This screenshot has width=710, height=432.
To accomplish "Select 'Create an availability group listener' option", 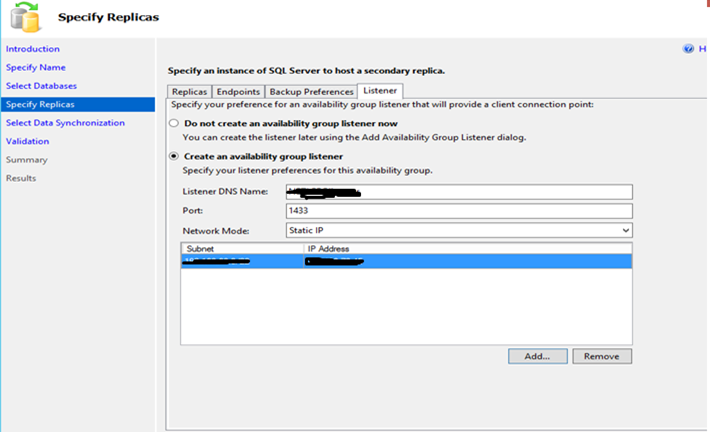I will click(x=175, y=156).
